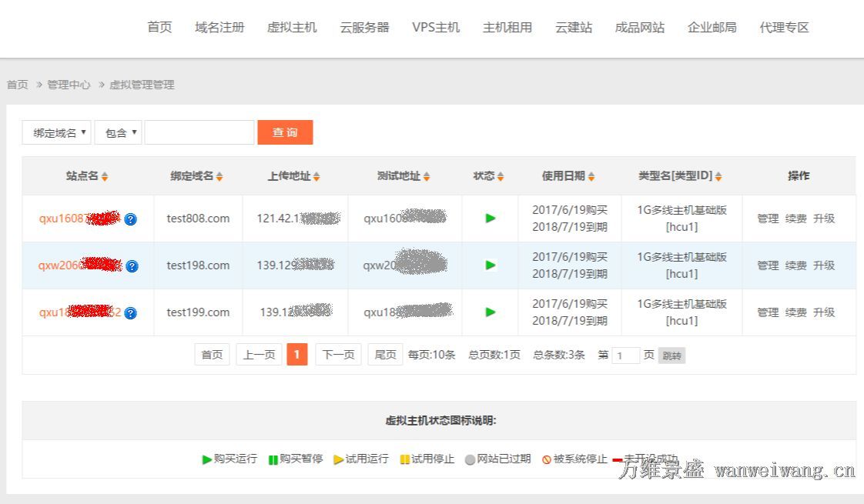The height and width of the screenshot is (504, 864).
Task: Click the orange 查询 button
Action: [285, 132]
